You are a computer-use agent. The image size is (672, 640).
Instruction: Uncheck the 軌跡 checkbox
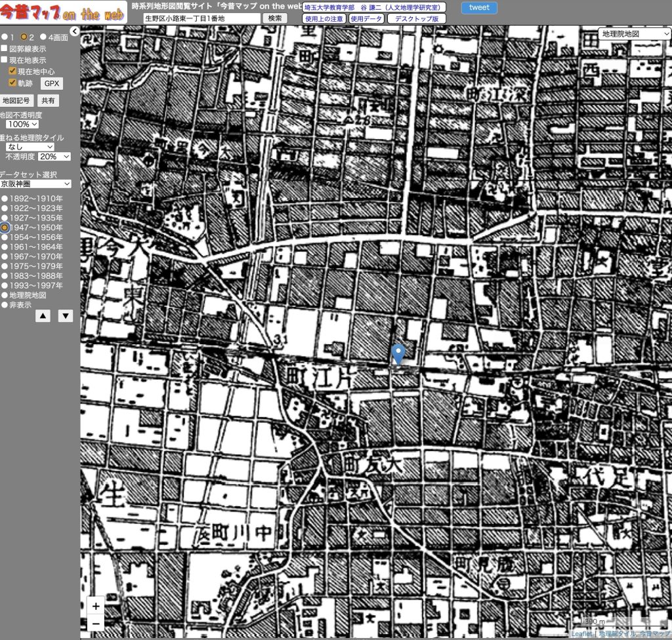tap(12, 83)
